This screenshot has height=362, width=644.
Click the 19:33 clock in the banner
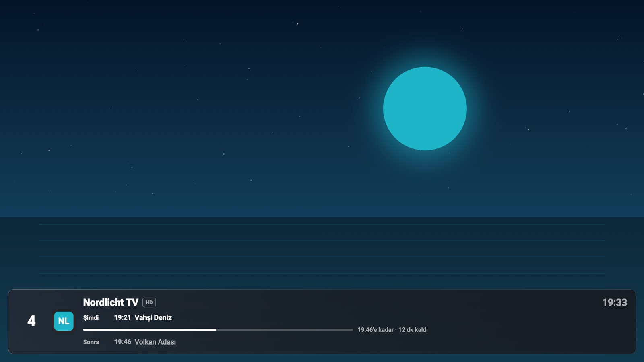point(614,302)
